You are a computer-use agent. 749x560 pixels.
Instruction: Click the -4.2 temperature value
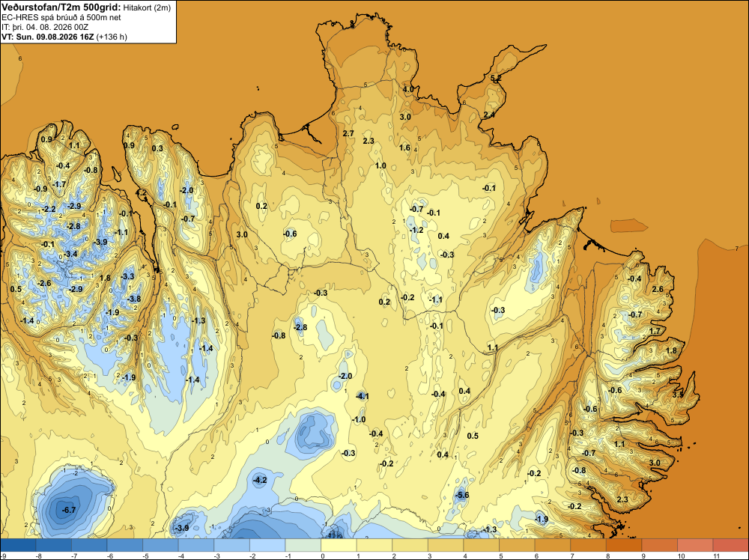click(x=259, y=480)
